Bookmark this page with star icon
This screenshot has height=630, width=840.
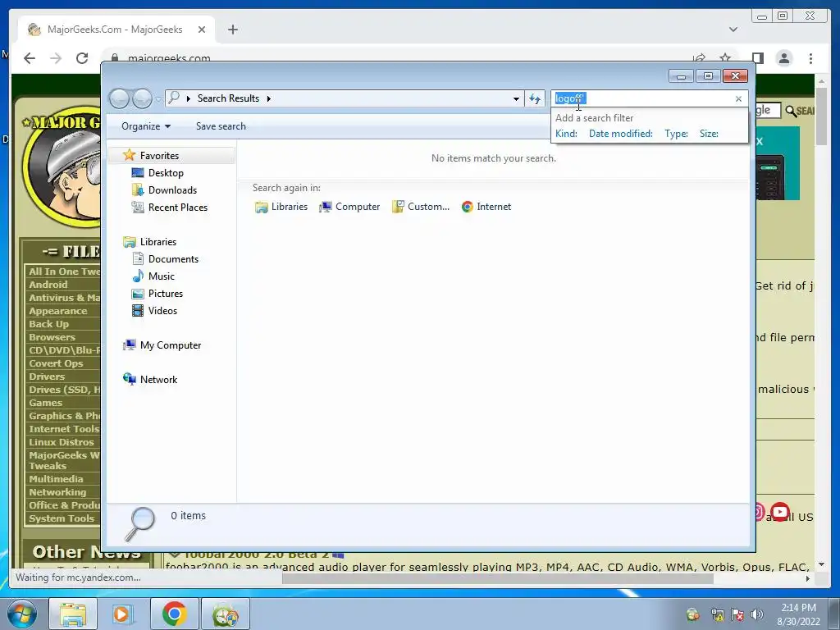725,58
